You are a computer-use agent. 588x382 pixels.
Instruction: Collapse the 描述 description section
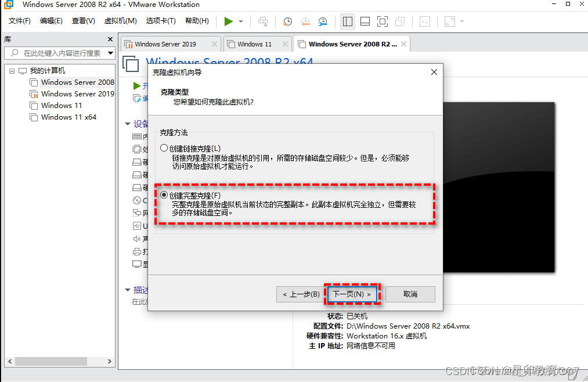tap(128, 290)
